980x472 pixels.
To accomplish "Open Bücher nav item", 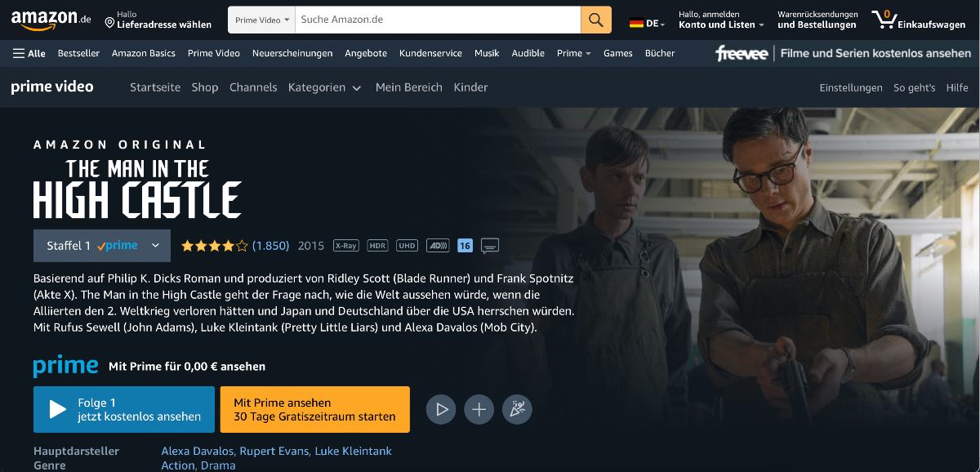I will (660, 53).
